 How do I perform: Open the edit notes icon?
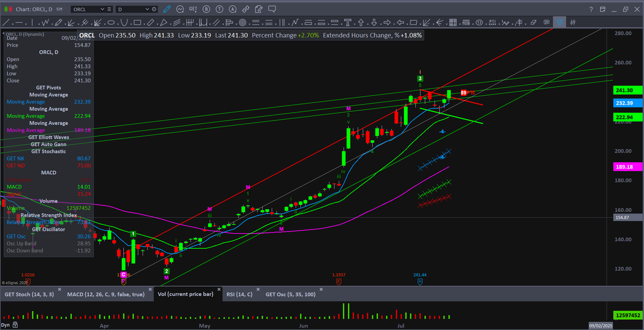259,9
